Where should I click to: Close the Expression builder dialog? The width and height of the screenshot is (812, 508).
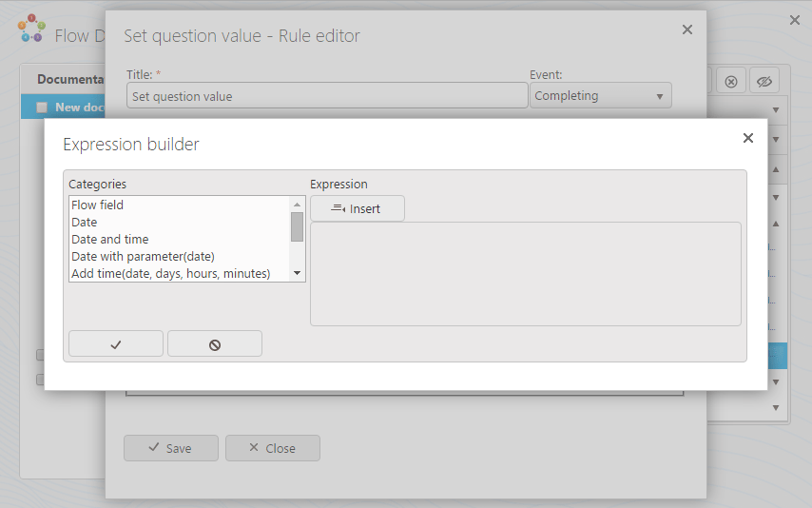point(747,138)
